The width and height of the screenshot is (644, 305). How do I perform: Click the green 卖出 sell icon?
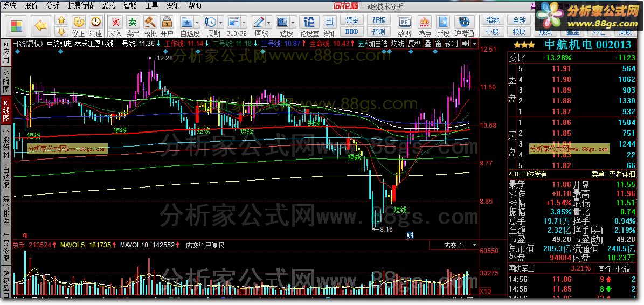133,22
